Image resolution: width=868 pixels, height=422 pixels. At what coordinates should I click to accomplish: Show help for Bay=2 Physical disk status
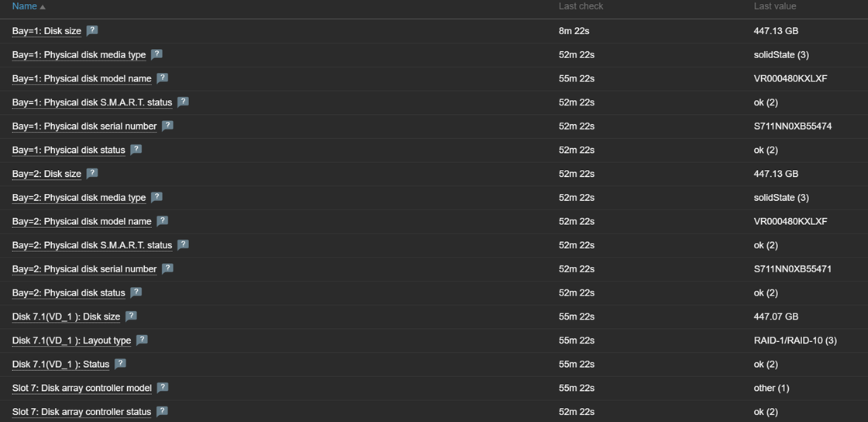click(136, 292)
